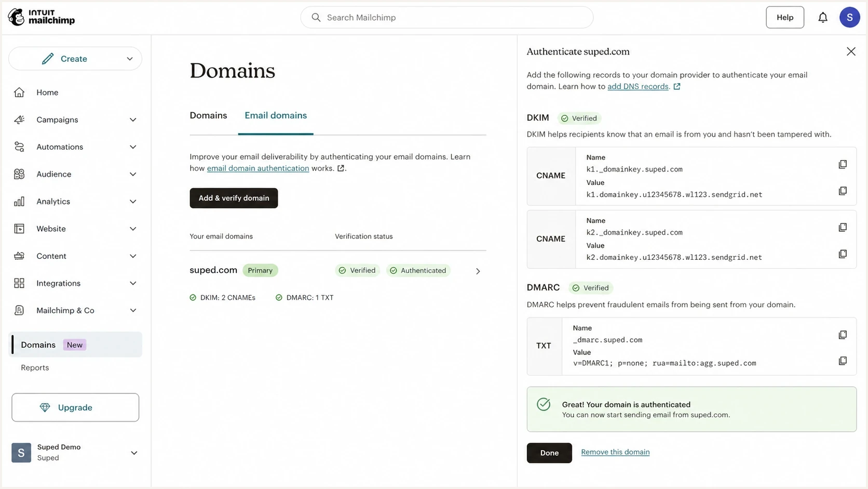Image resolution: width=868 pixels, height=489 pixels.
Task: Select the Email domains tab
Action: (276, 115)
